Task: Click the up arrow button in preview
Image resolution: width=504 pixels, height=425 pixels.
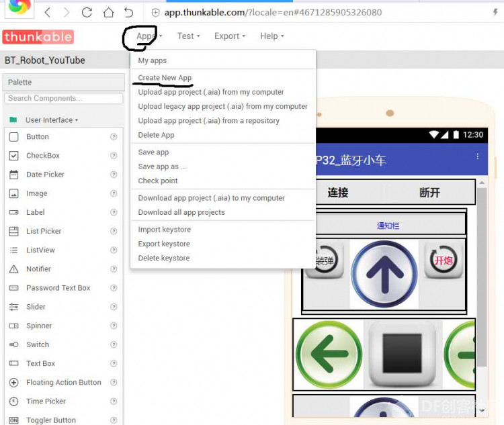Action: pos(384,274)
